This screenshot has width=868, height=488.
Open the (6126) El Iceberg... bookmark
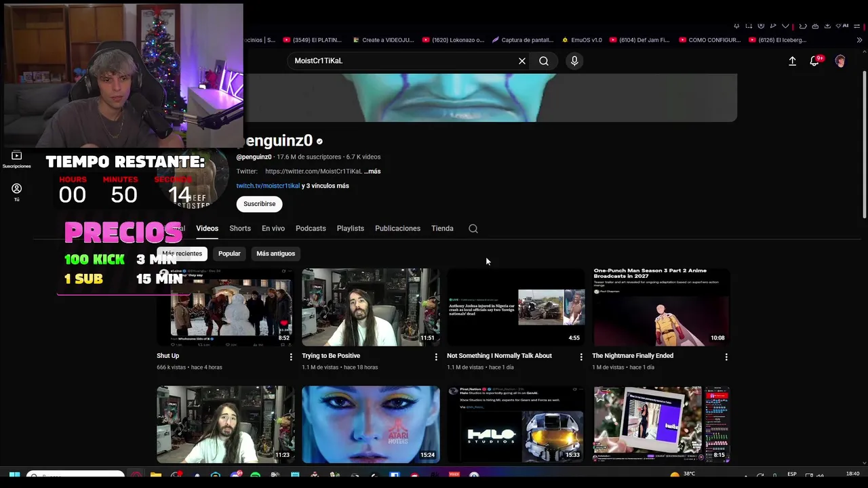click(x=778, y=40)
